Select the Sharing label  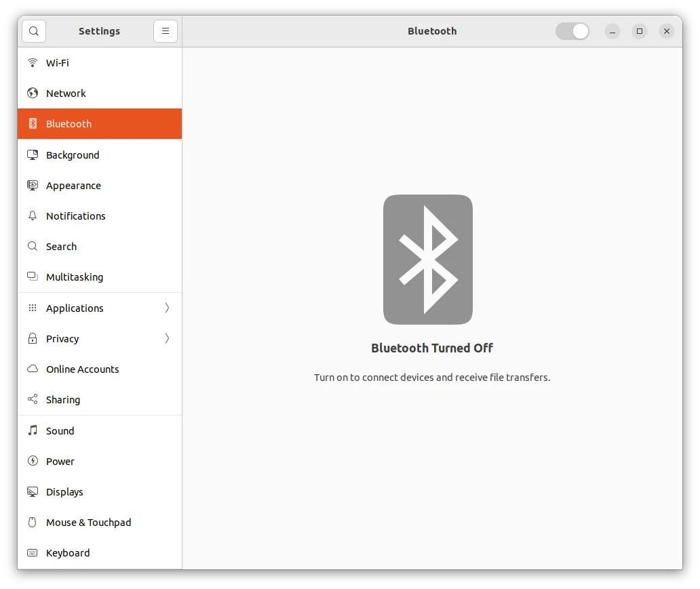click(63, 400)
